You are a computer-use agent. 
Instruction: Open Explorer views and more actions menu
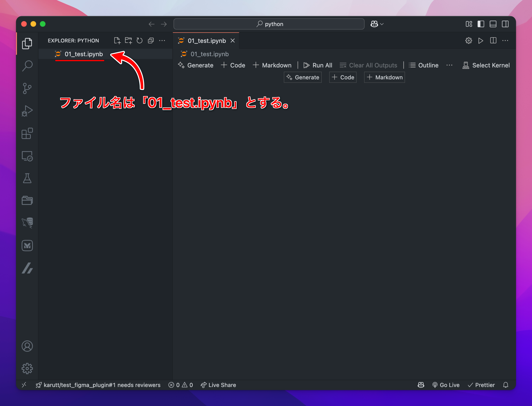162,41
